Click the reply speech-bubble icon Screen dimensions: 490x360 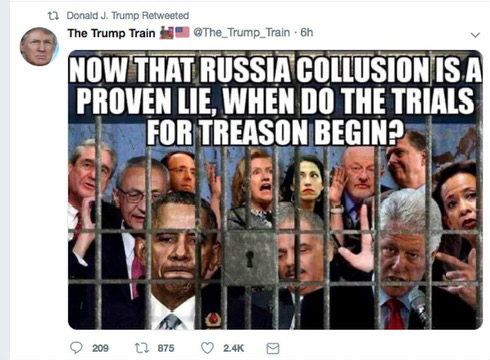(76, 348)
